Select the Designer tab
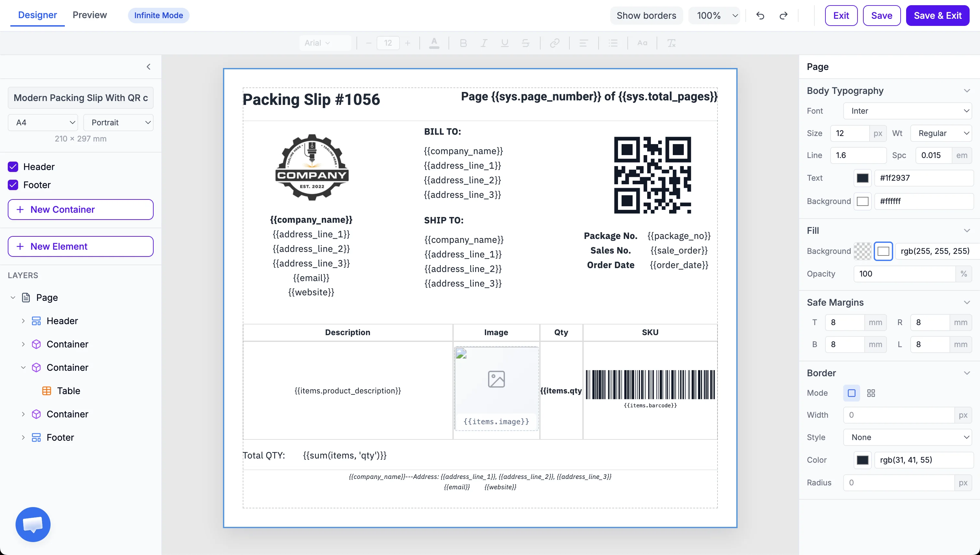The height and width of the screenshot is (555, 980). 37,15
